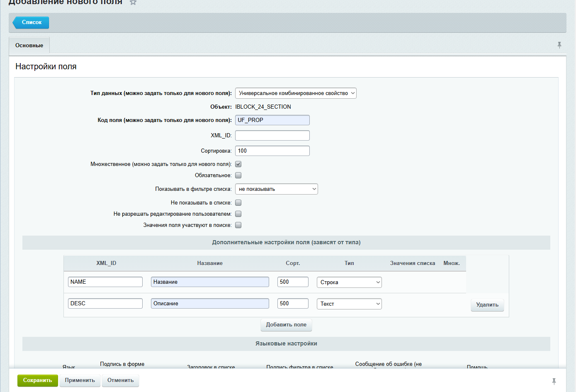The image size is (576, 392).
Task: Click the favorites star icon beside page title
Action: click(x=133, y=2)
